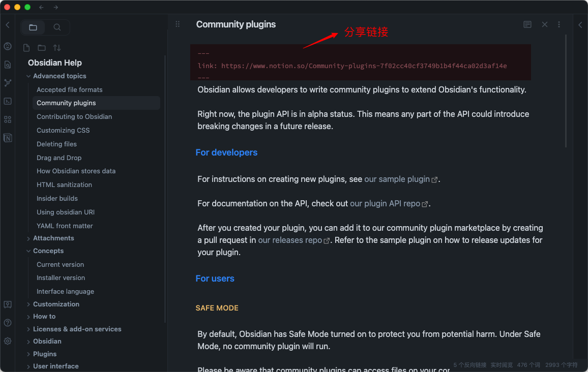Collapse the Advanced topics folder
588x372 pixels.
(28, 76)
